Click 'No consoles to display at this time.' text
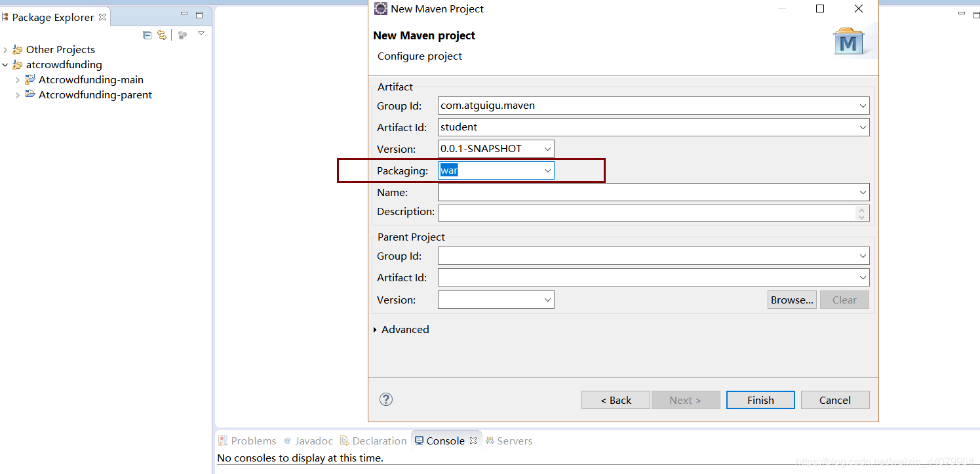Screen dimensions: 980x474 300,458
